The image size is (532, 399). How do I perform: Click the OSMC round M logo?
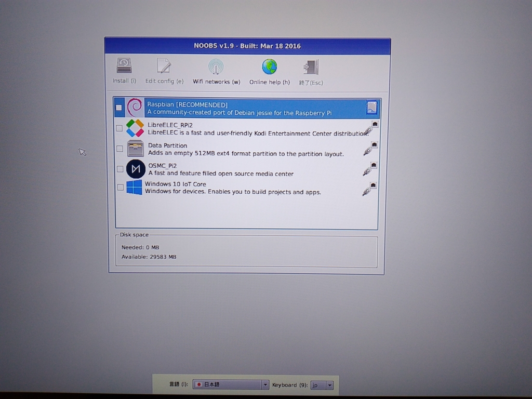(x=136, y=169)
